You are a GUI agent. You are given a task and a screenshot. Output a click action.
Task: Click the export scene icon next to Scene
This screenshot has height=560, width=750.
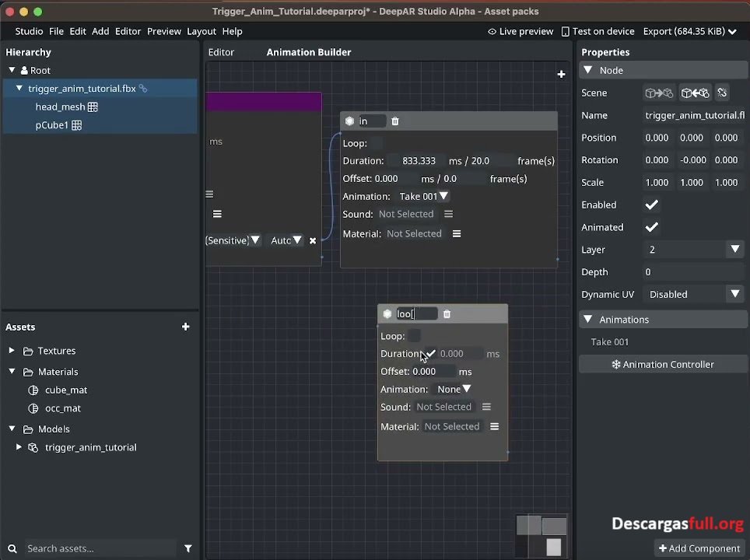[x=660, y=93]
